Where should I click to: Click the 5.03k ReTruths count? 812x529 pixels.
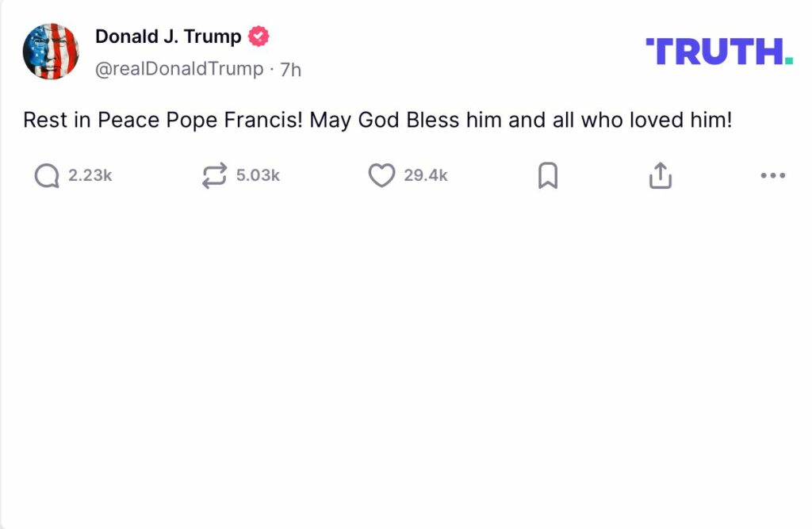coord(258,176)
